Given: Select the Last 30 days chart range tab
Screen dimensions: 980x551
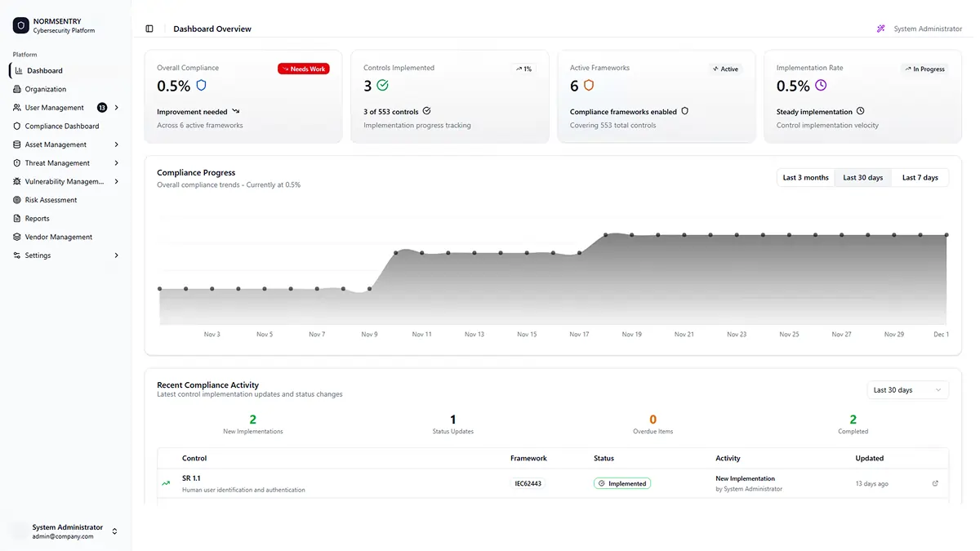Looking at the screenshot, I should [x=862, y=177].
